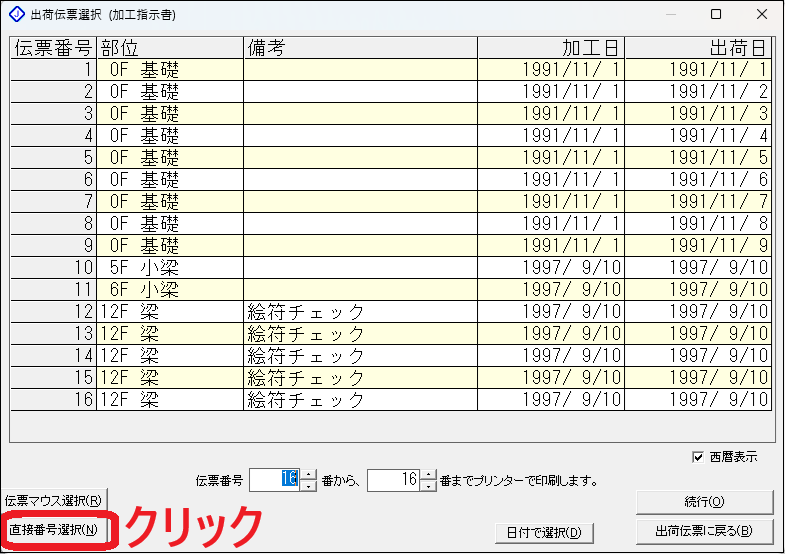Decrease the ending number spinner value

point(428,485)
